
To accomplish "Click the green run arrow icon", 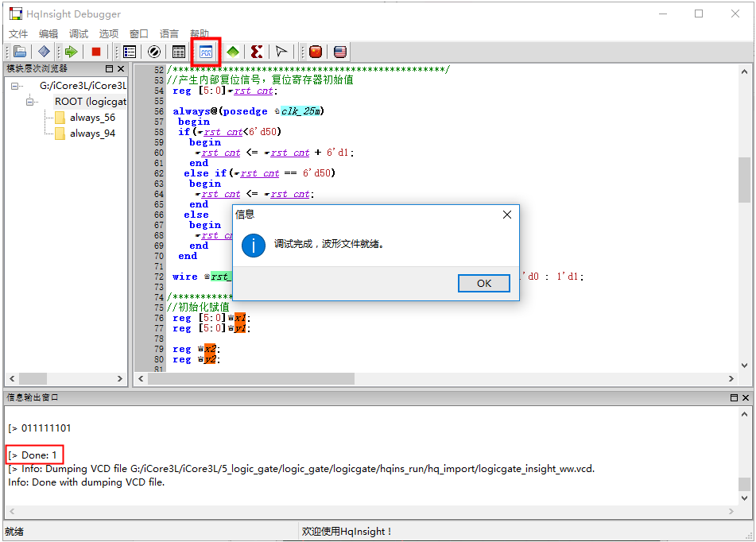I will pyautogui.click(x=72, y=52).
